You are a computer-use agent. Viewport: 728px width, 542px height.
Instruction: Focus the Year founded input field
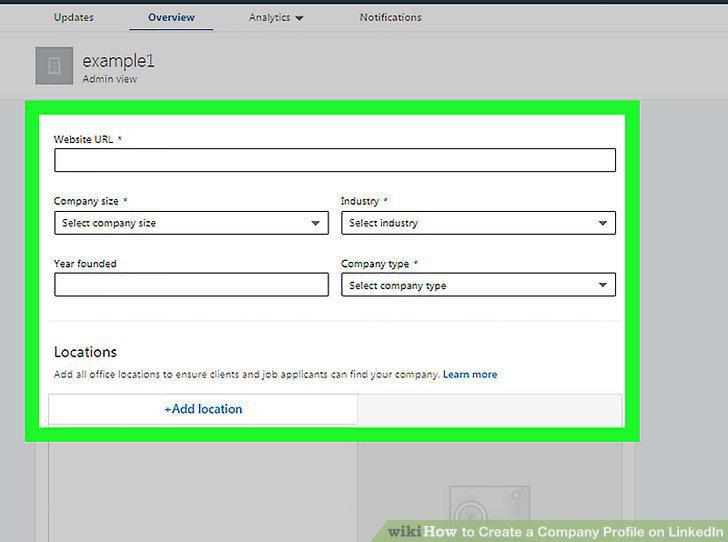point(191,285)
